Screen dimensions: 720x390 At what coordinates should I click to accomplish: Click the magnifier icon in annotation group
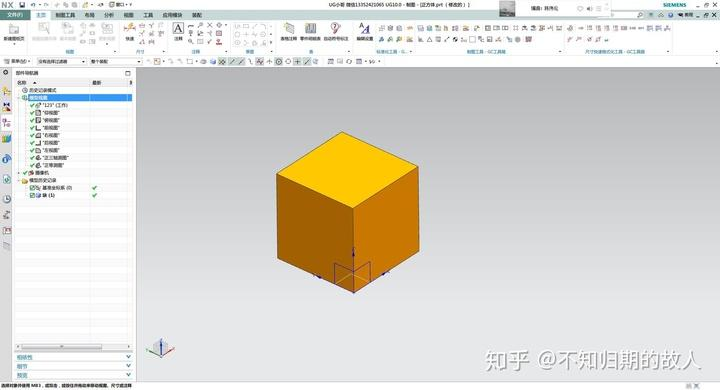(x=191, y=42)
